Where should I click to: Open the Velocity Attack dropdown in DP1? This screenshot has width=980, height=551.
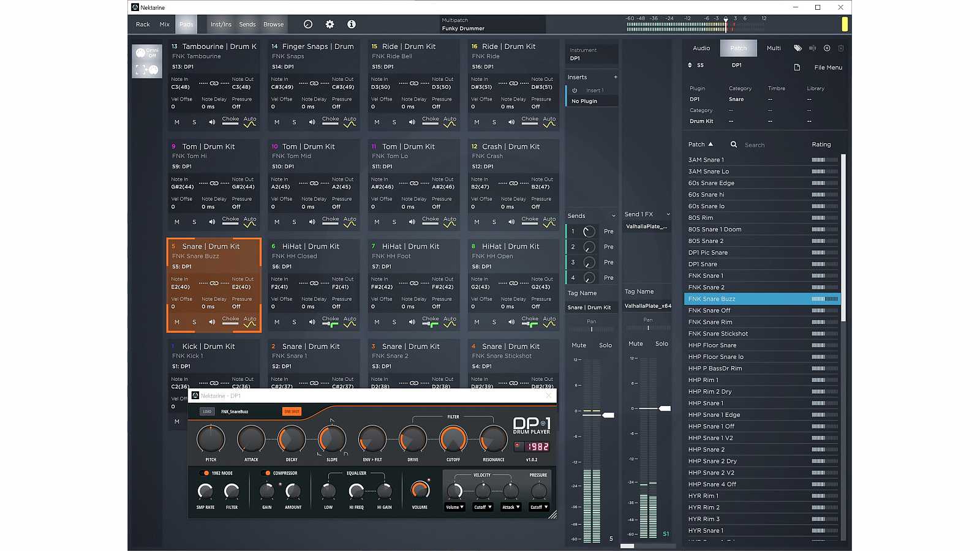[511, 507]
